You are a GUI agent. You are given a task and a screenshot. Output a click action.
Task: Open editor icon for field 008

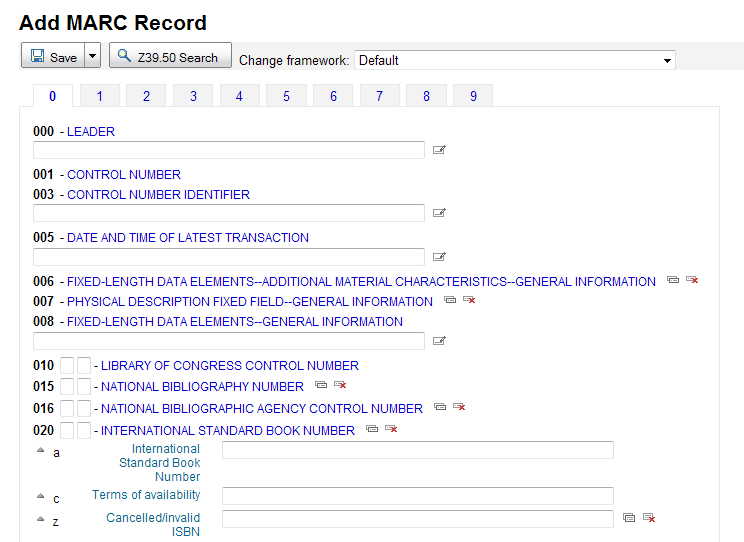[439, 341]
